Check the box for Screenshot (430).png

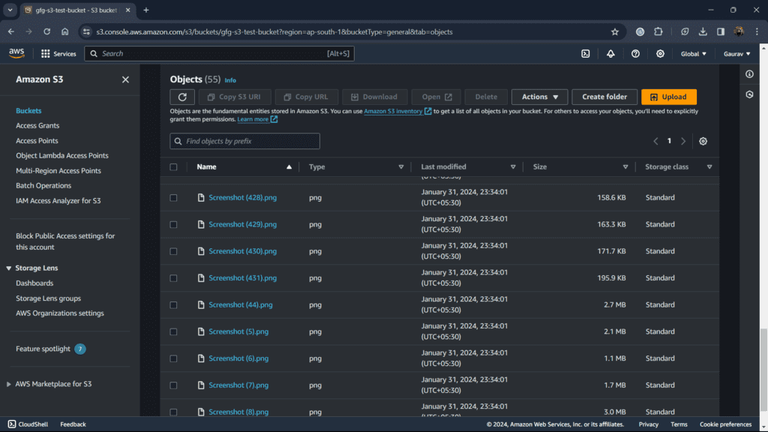click(173, 251)
